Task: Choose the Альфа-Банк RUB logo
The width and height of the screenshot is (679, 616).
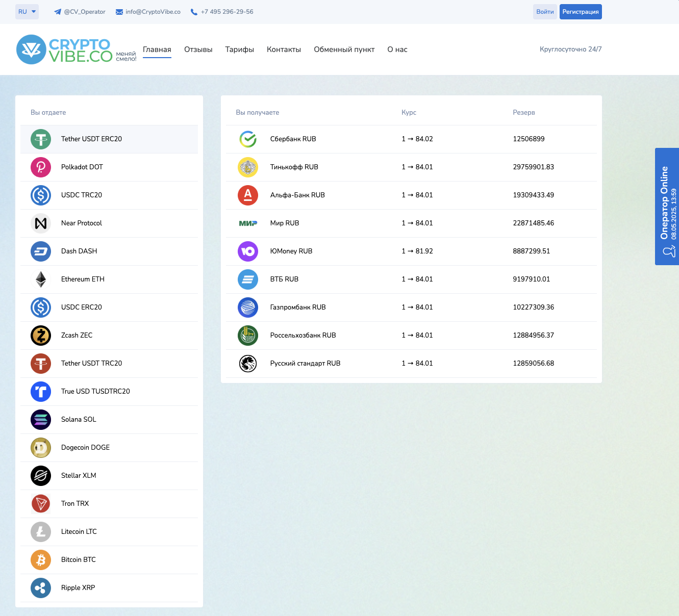Action: pos(248,195)
